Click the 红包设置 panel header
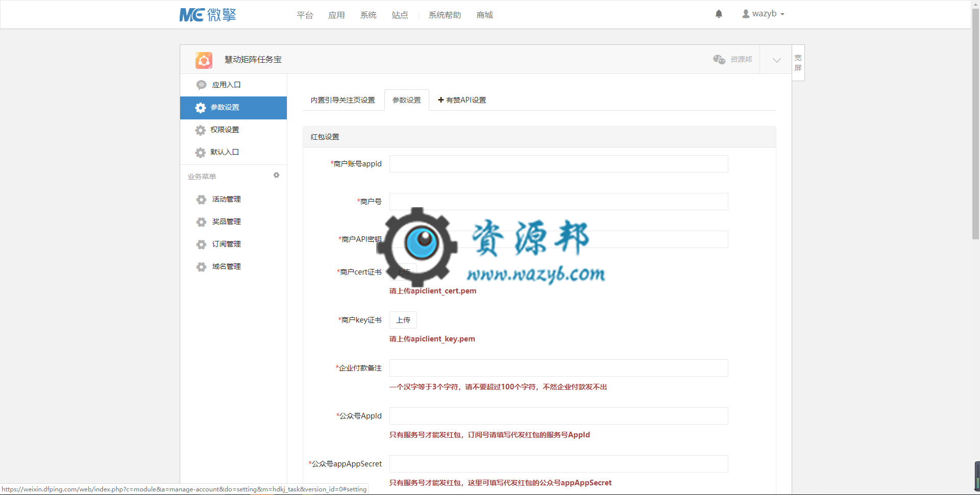 540,137
